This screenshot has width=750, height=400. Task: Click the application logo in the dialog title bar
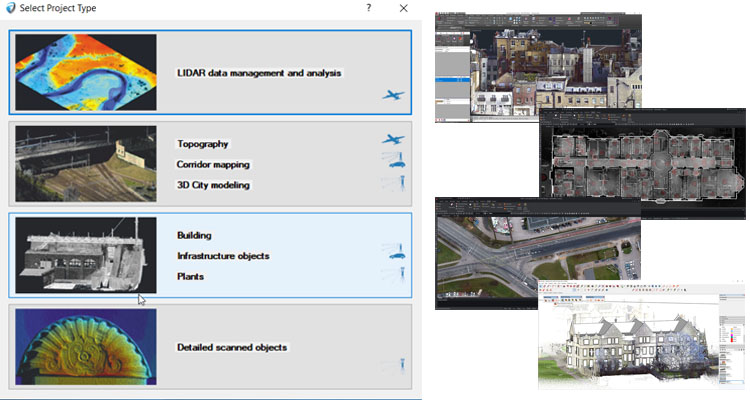pyautogui.click(x=10, y=8)
